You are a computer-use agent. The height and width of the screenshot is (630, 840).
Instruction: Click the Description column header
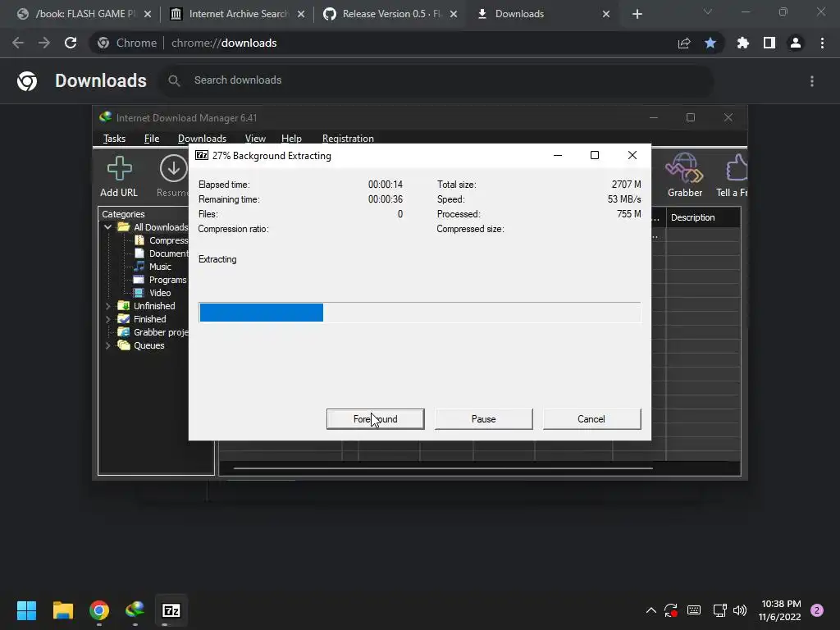(x=703, y=217)
